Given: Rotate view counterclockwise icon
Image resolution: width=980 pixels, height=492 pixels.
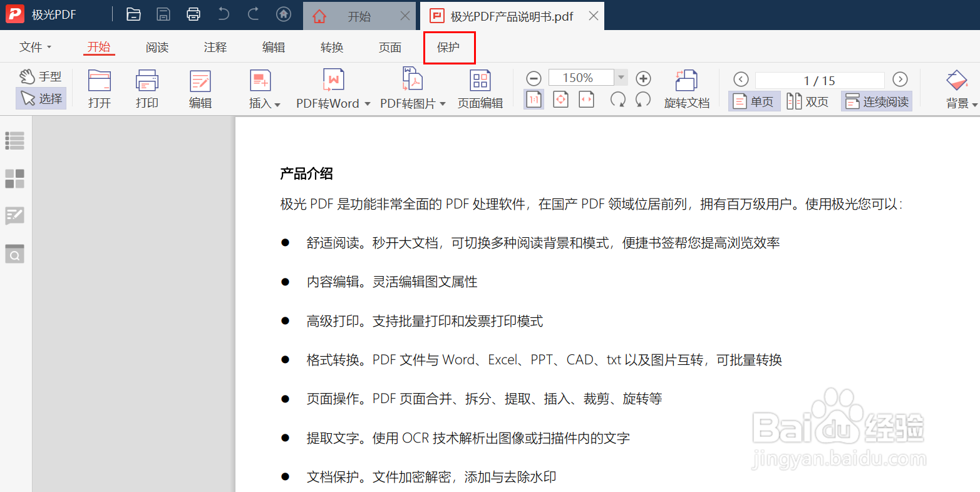Looking at the screenshot, I should [x=643, y=100].
